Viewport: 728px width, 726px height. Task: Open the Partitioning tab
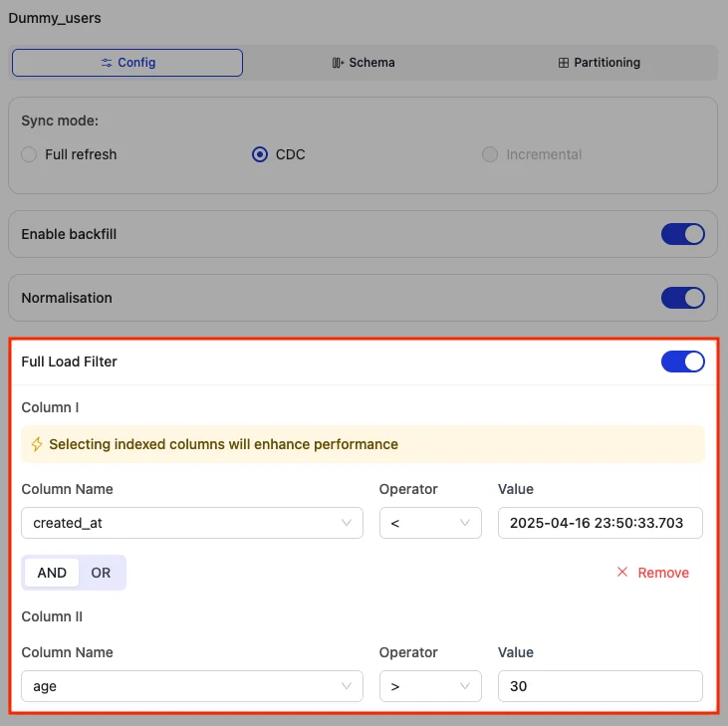click(599, 63)
